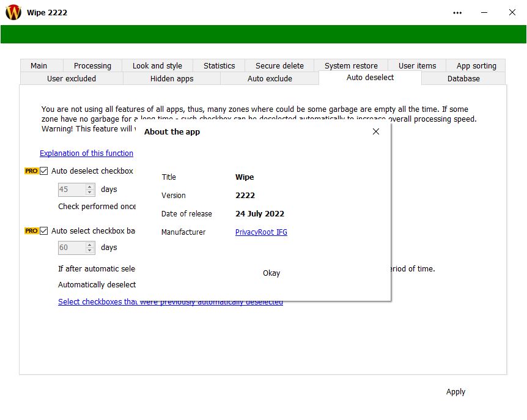Open the Statistics tab
The width and height of the screenshot is (527, 420).
tap(219, 65)
